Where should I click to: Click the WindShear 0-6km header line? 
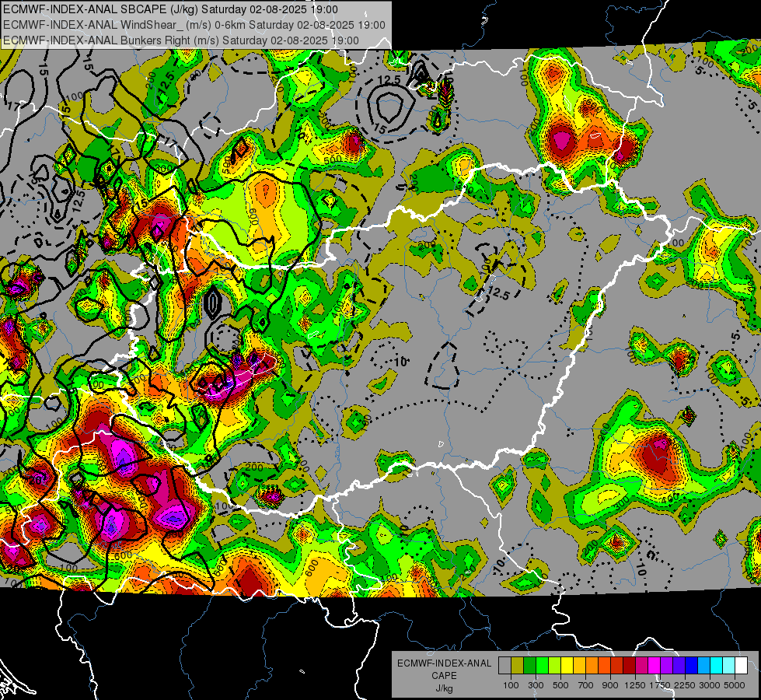coord(194,25)
